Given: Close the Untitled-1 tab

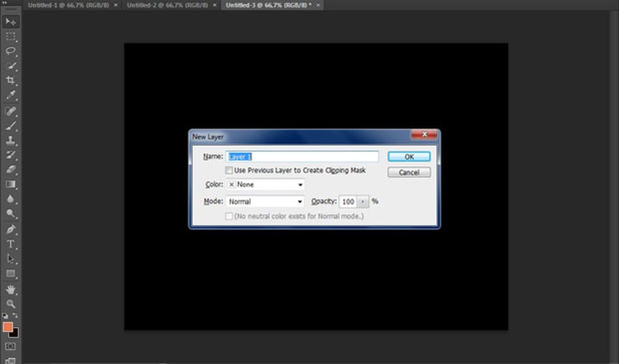Looking at the screenshot, I should tap(116, 5).
